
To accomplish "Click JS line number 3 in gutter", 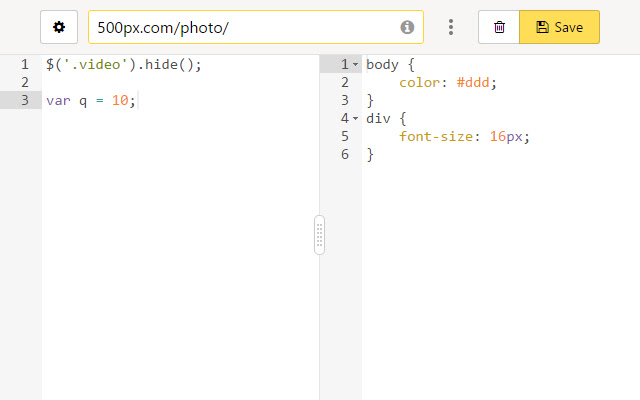I will pyautogui.click(x=24, y=101).
